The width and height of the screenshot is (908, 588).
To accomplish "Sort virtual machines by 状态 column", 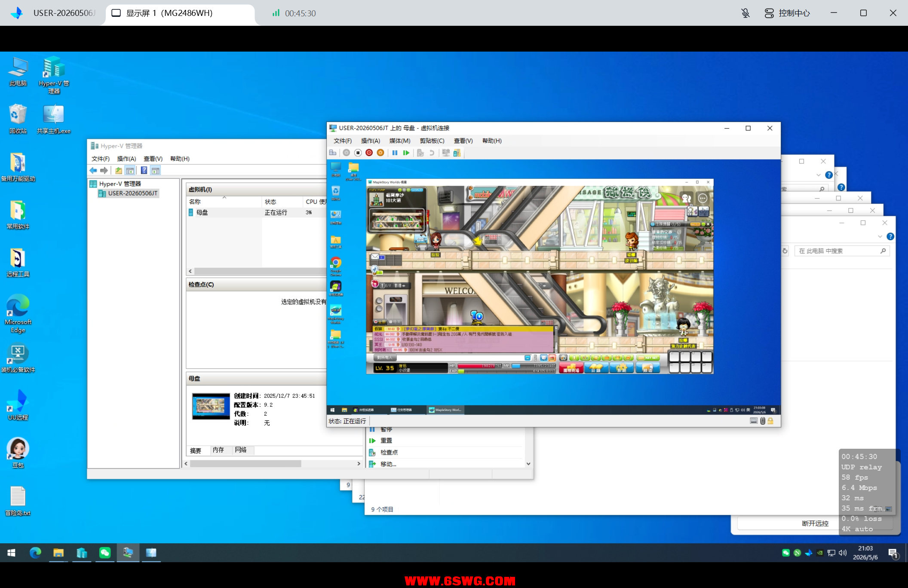I will point(282,202).
